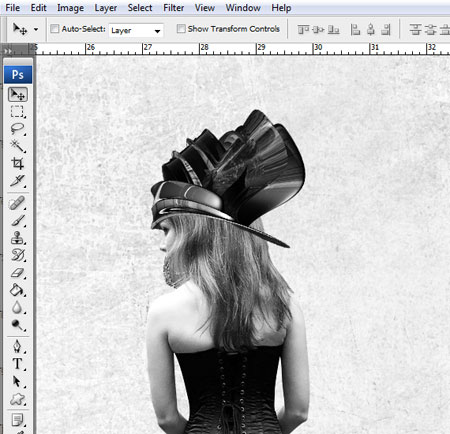Select the Magic Wand tool

coord(17,146)
